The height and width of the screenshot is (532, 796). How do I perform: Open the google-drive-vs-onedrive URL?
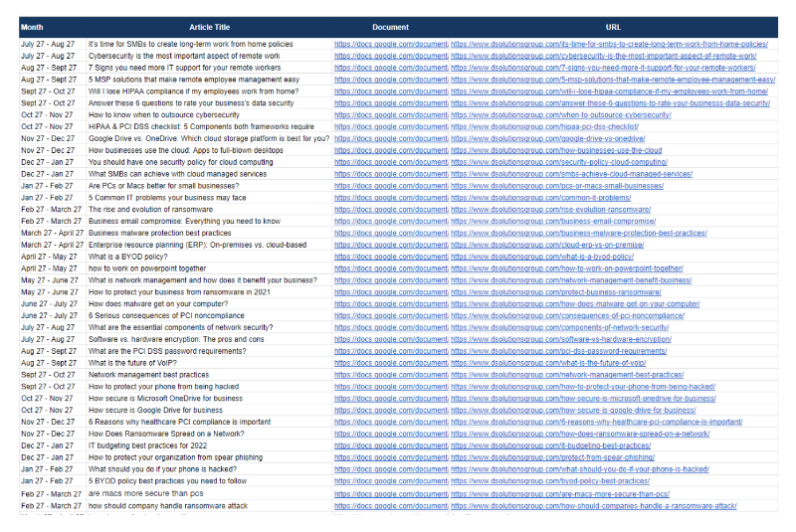548,138
